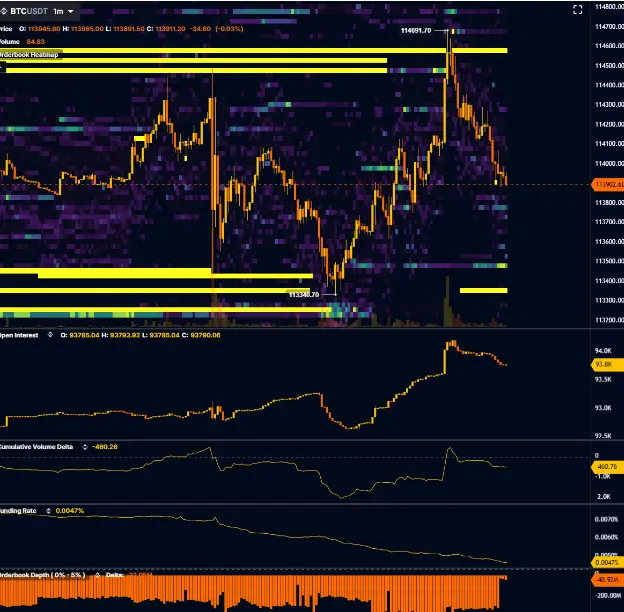Click the Orderbook Heatmap indicator label
Screen dimensions: 624x612
pyautogui.click(x=29, y=55)
